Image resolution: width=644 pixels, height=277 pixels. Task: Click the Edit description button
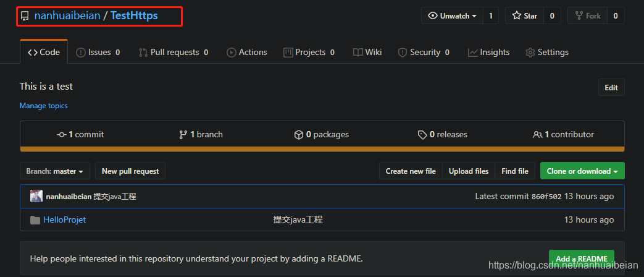click(611, 87)
